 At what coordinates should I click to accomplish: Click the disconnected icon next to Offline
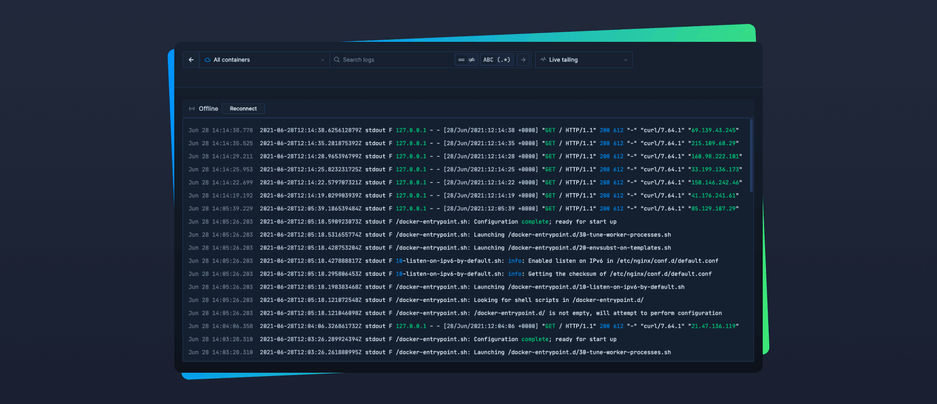click(x=192, y=109)
